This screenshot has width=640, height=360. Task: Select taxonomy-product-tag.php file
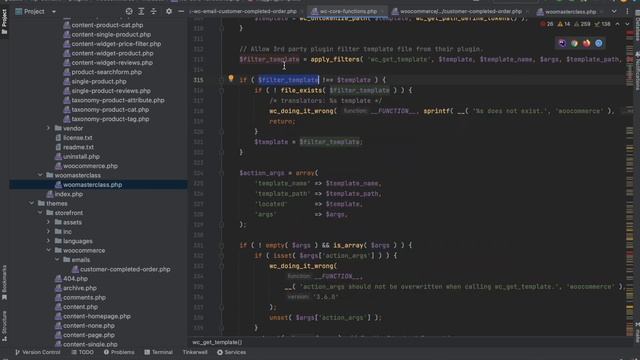pyautogui.click(x=110, y=119)
